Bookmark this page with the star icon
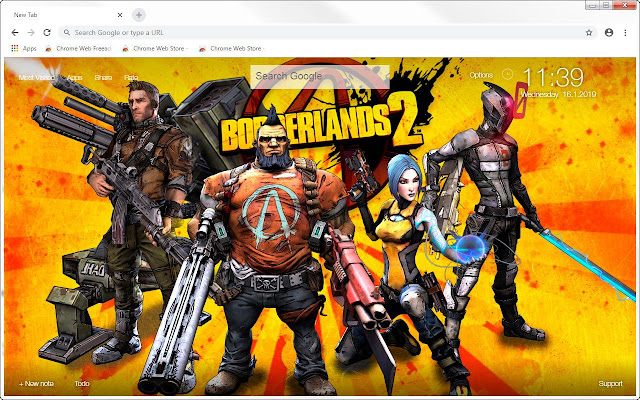The width and height of the screenshot is (640, 400). [589, 33]
